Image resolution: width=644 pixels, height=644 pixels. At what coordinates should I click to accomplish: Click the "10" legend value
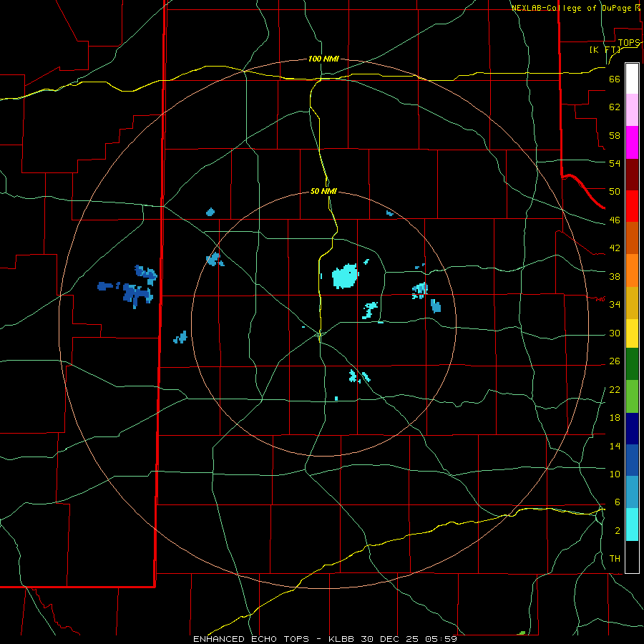pos(615,474)
